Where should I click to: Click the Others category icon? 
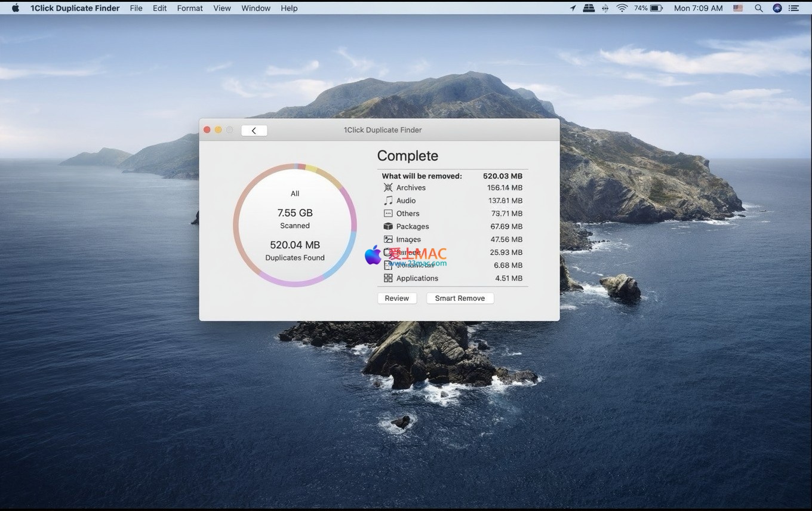tap(388, 213)
